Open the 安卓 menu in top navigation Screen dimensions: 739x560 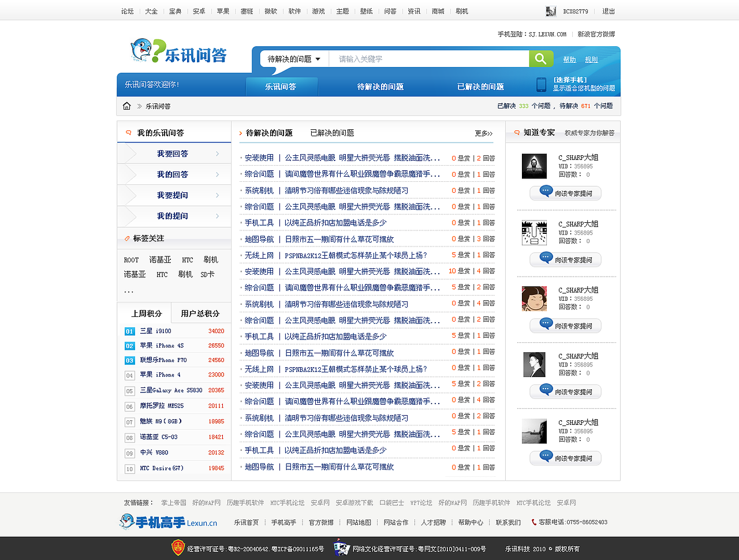[199, 10]
